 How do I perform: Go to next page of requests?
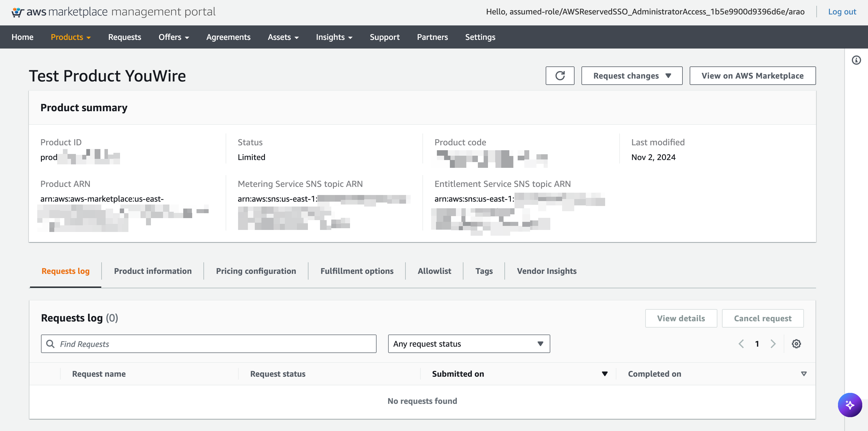coord(773,344)
